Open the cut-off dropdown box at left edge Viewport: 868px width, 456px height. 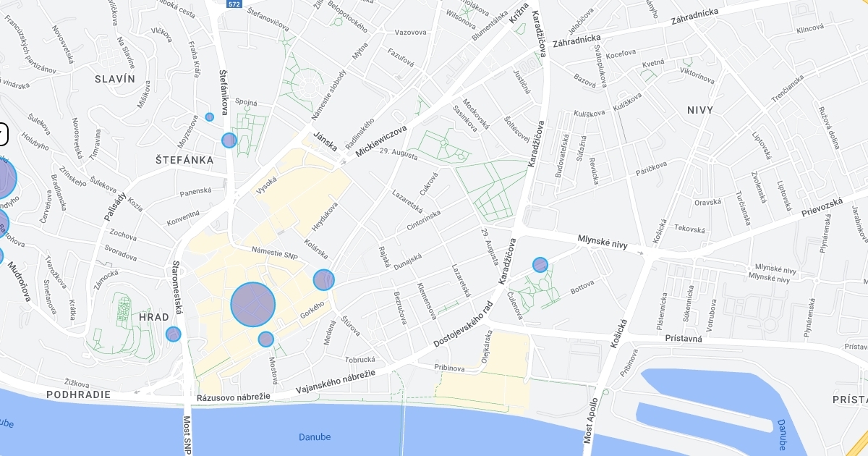(x=3, y=133)
